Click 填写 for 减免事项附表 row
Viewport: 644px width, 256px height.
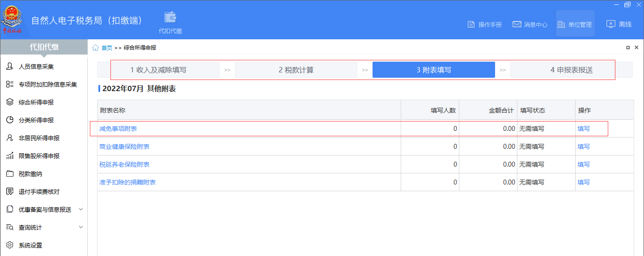(584, 129)
